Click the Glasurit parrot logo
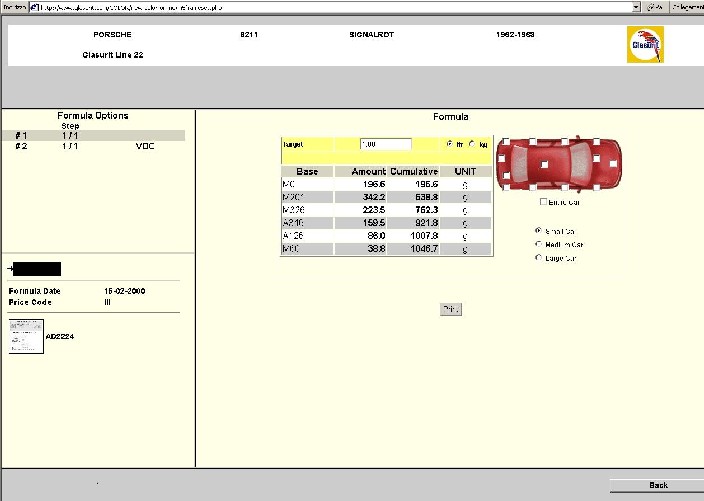The image size is (704, 501). pos(645,44)
